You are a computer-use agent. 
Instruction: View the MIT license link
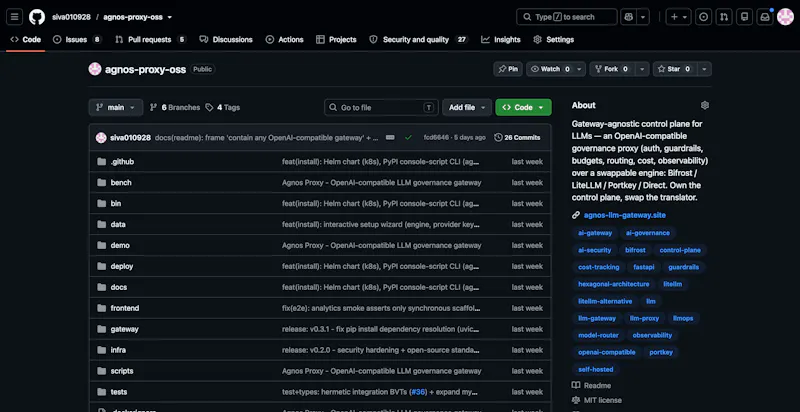pyautogui.click(x=596, y=400)
